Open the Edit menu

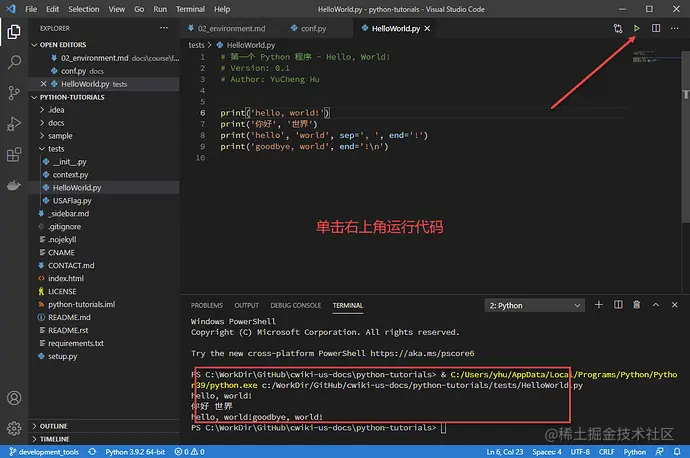(x=52, y=9)
